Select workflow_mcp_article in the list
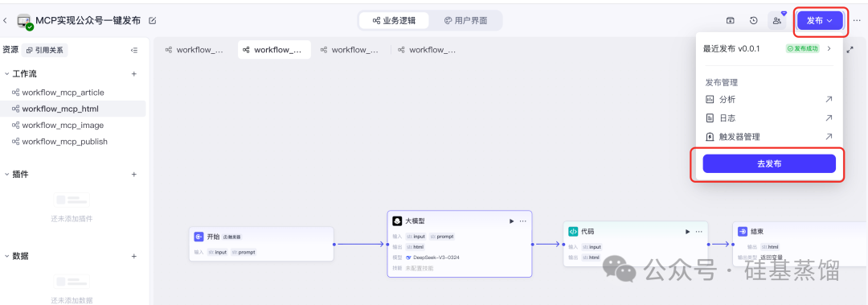This screenshot has width=868, height=305. (x=73, y=93)
